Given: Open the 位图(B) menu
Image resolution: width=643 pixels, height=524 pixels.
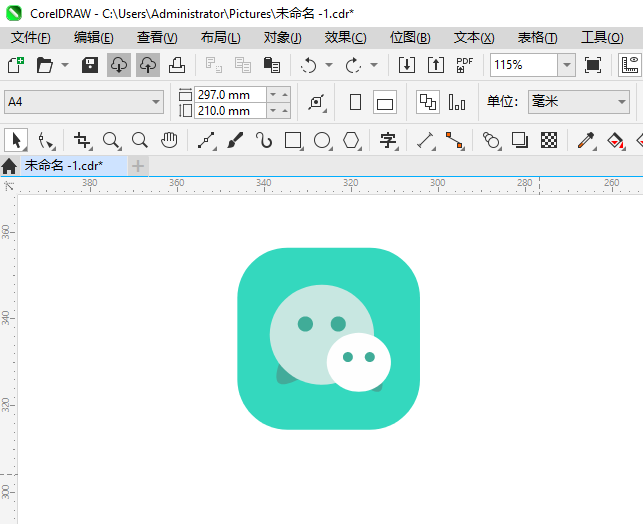Looking at the screenshot, I should tap(410, 38).
